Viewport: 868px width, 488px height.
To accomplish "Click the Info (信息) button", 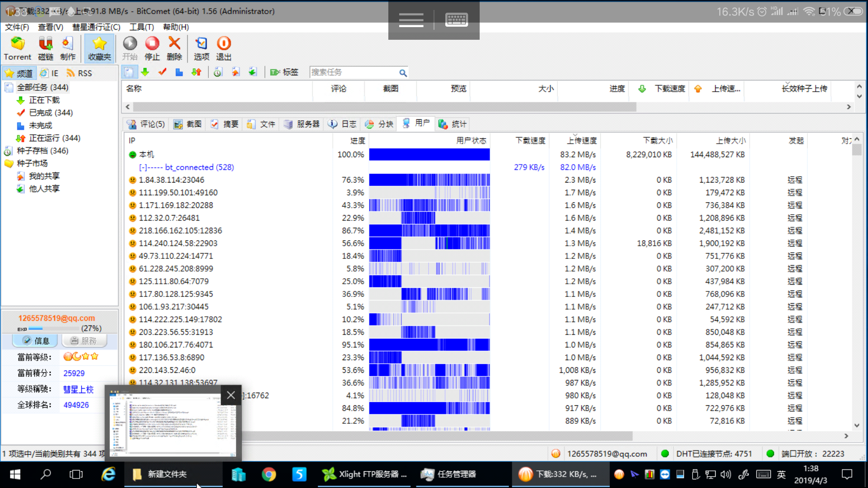I will point(36,341).
